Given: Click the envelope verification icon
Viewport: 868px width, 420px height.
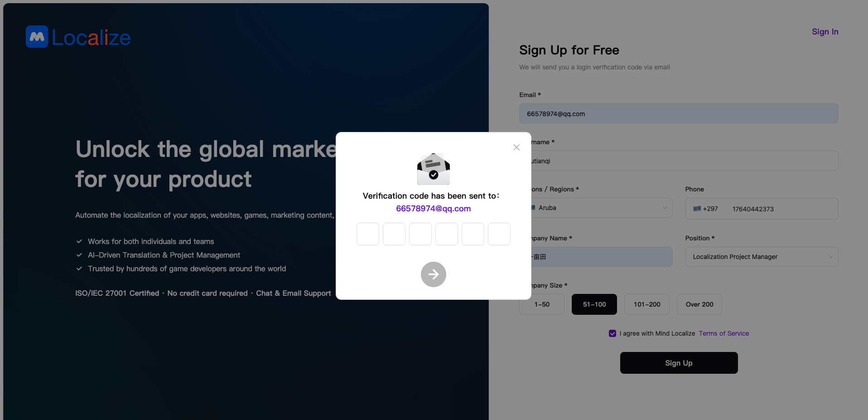Looking at the screenshot, I should click(433, 169).
